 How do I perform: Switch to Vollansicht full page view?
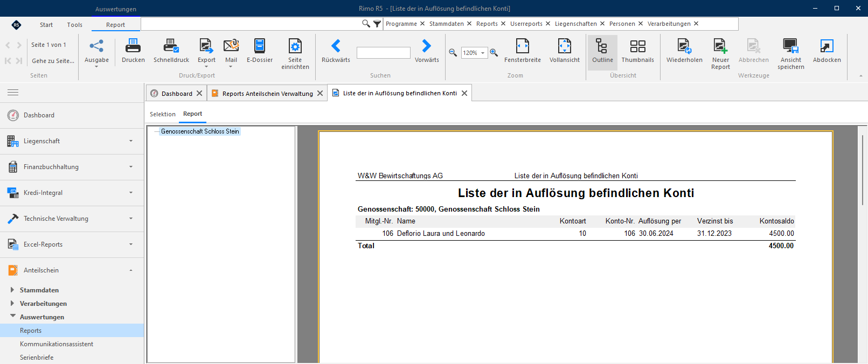point(565,51)
